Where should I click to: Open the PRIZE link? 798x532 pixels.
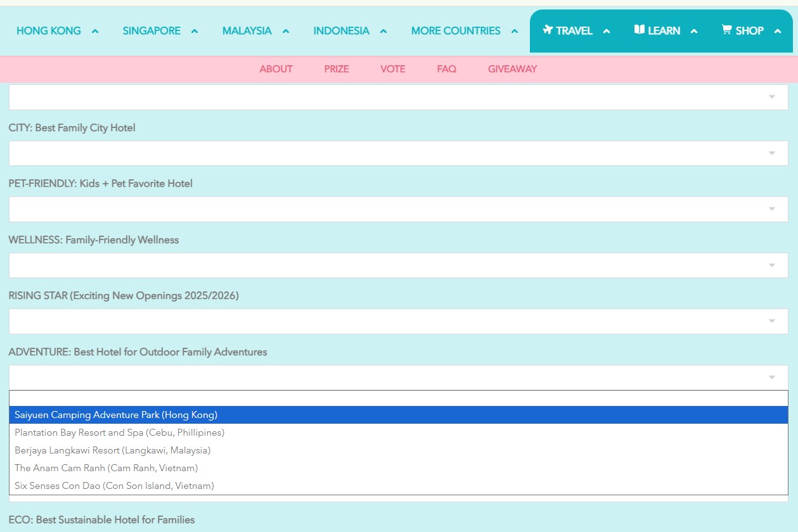[x=337, y=69]
